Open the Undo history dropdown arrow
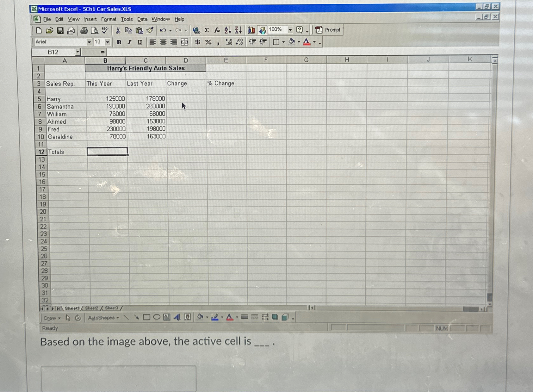This screenshot has height=392, width=533. tap(170, 31)
